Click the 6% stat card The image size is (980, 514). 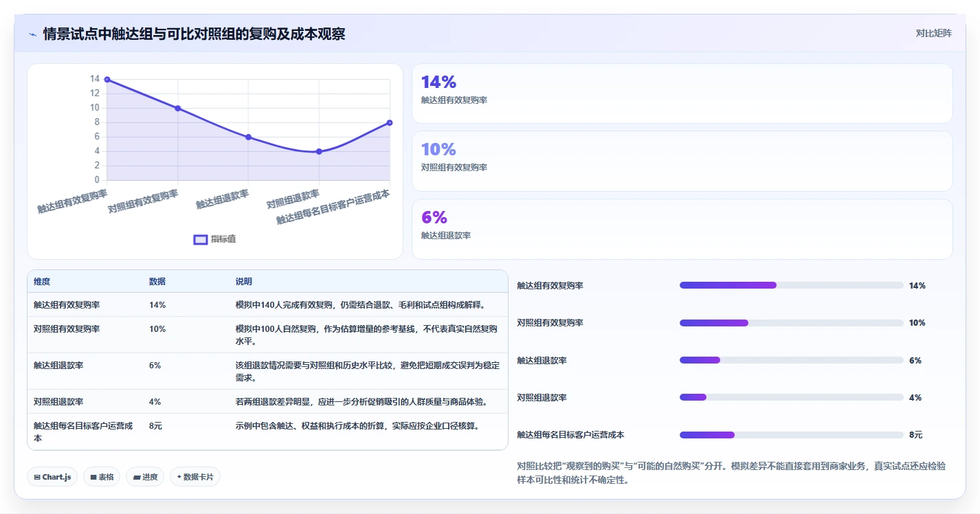pos(682,229)
